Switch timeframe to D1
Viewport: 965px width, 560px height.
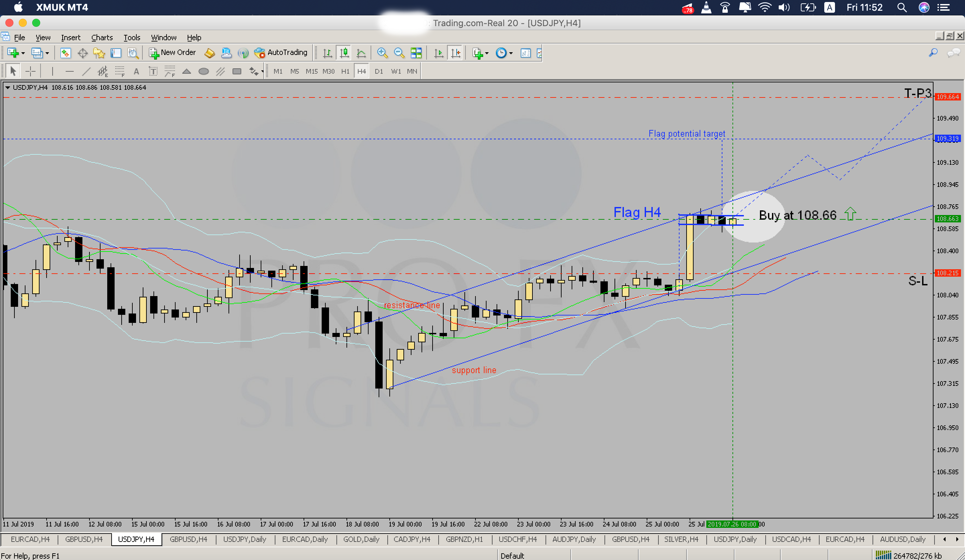tap(378, 71)
